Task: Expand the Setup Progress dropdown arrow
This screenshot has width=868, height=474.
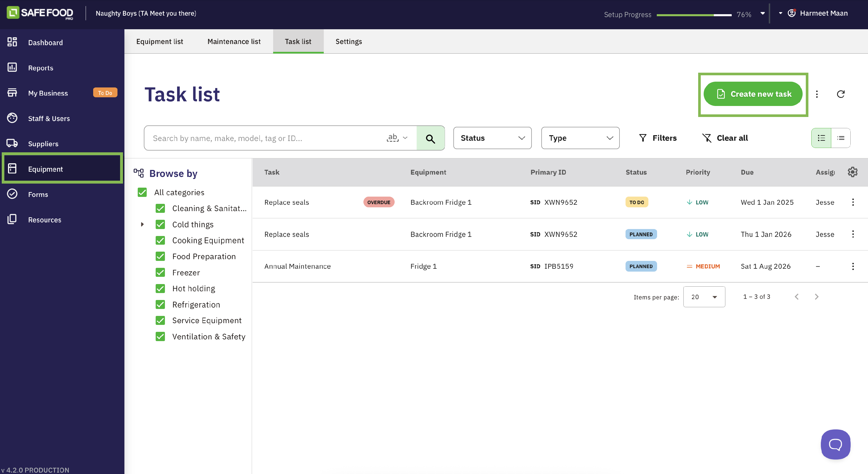Action: click(x=762, y=14)
